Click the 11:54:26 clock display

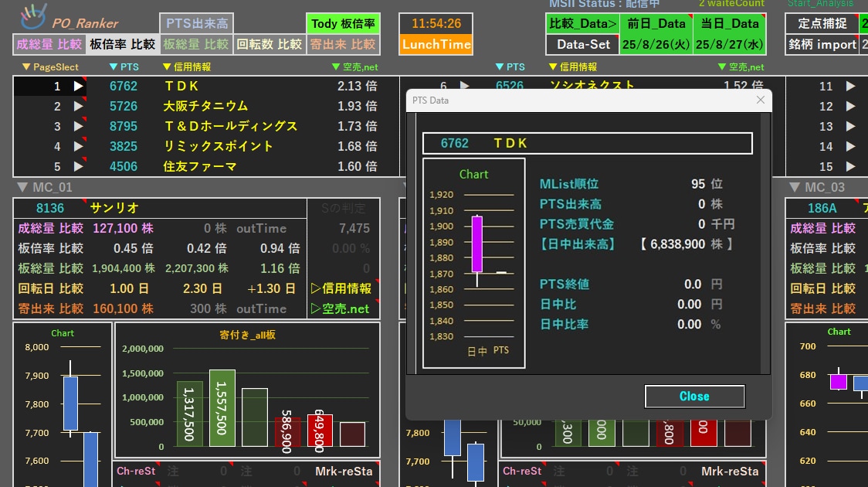point(436,24)
